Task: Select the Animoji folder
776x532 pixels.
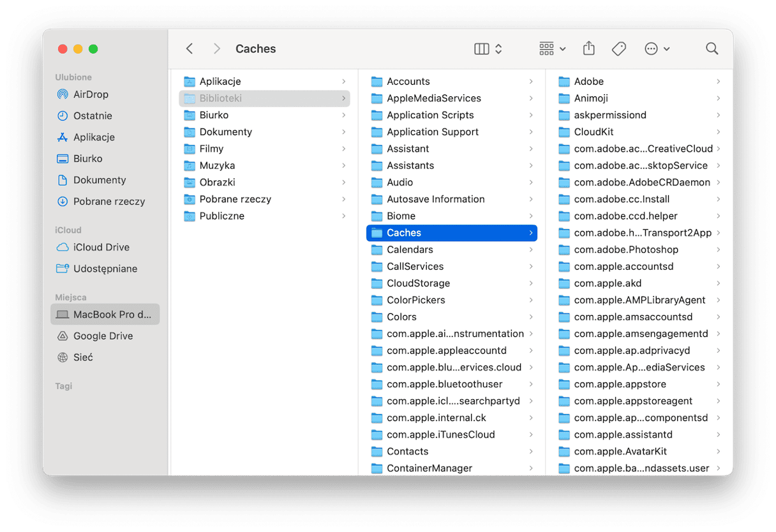Action: pyautogui.click(x=639, y=98)
